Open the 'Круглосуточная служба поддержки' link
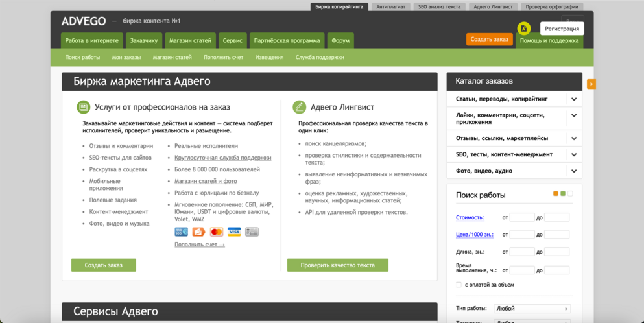Viewport: 644px width, 323px height. (x=222, y=158)
